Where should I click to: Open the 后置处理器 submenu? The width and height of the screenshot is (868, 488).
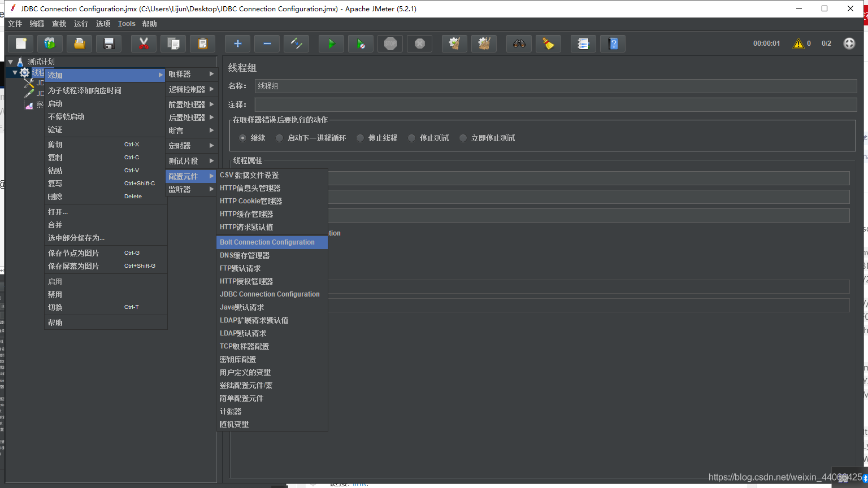191,117
